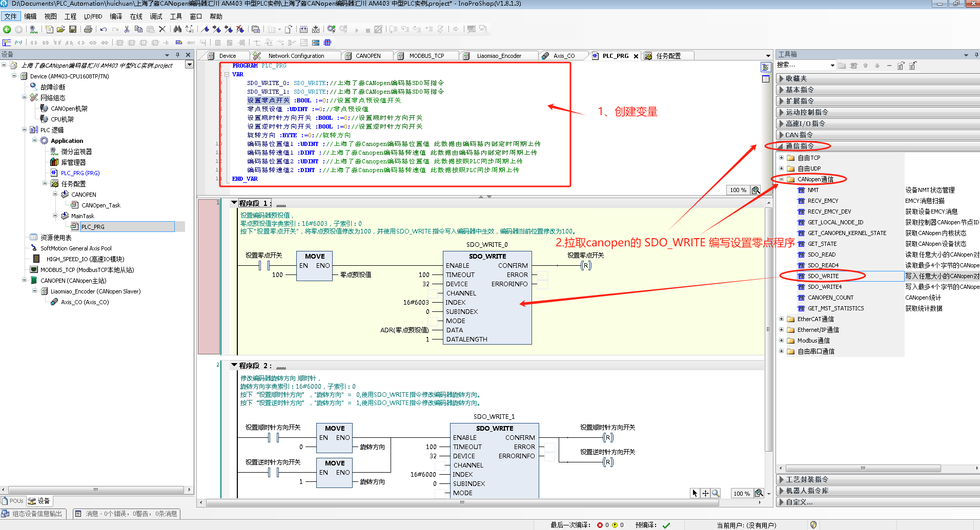Open the toolbox search dropdown arrow
This screenshot has width=980, height=530.
coord(832,66)
